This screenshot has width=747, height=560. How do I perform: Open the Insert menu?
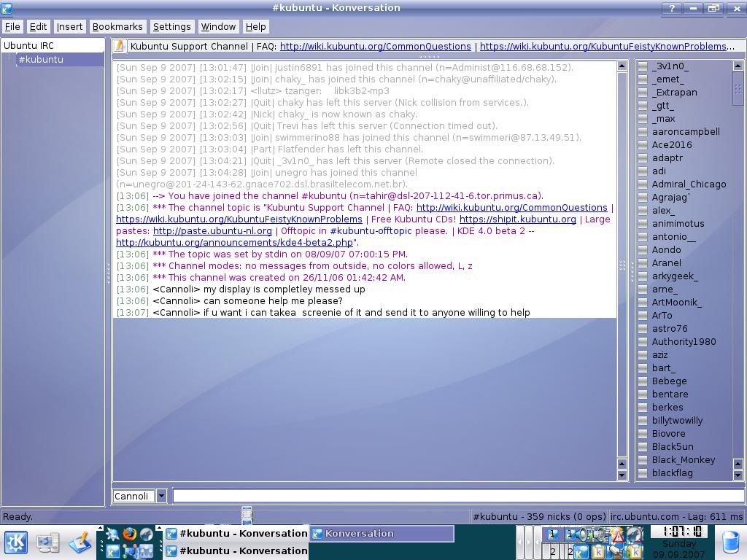69,27
